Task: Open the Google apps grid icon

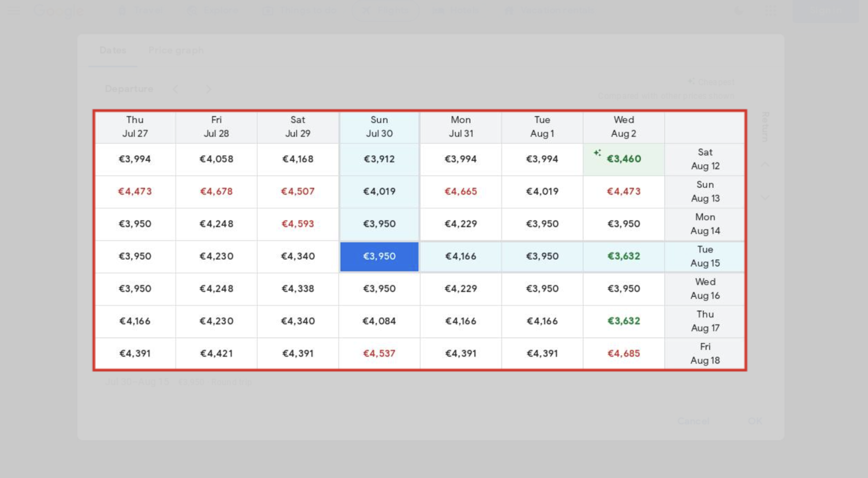Action: (x=770, y=10)
